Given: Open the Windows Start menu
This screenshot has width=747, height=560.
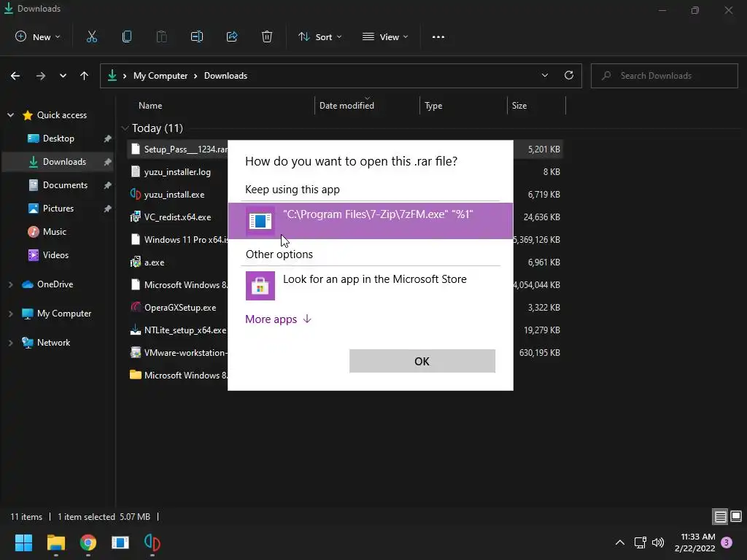Looking at the screenshot, I should coord(23,542).
